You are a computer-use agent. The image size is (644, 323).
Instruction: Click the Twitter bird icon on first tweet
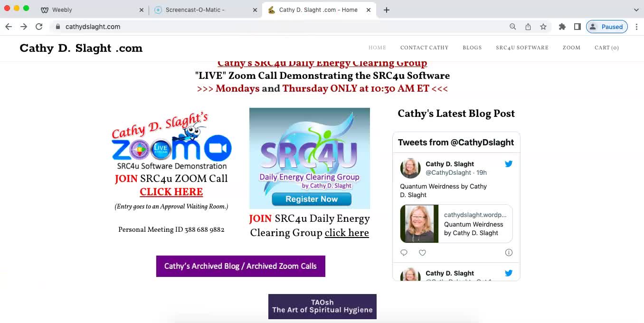pyautogui.click(x=509, y=164)
